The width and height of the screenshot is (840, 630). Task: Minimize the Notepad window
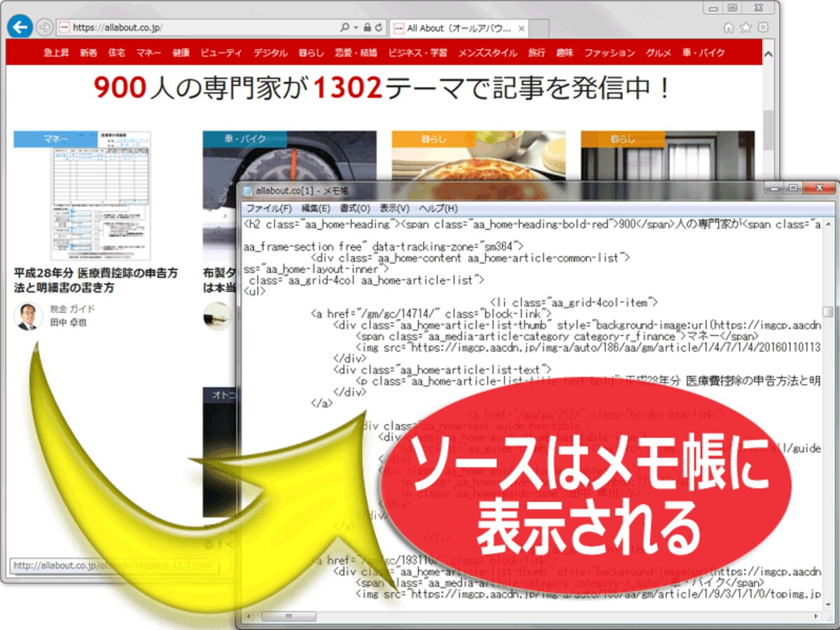[x=774, y=188]
